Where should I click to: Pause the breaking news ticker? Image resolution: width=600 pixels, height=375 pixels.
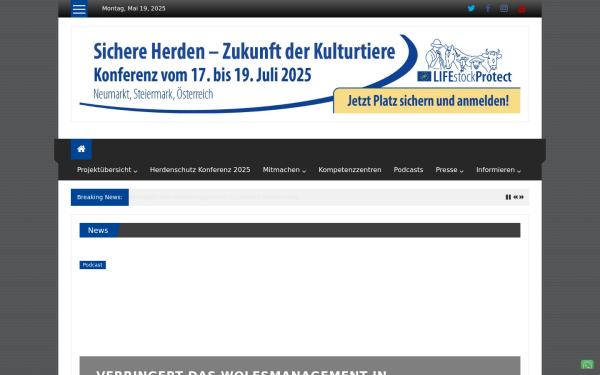pos(508,197)
